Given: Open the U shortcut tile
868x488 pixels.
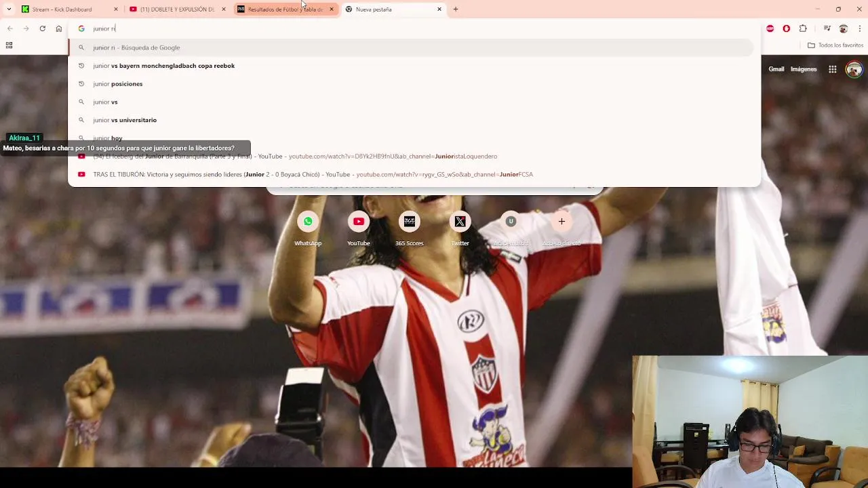Looking at the screenshot, I should point(511,228).
